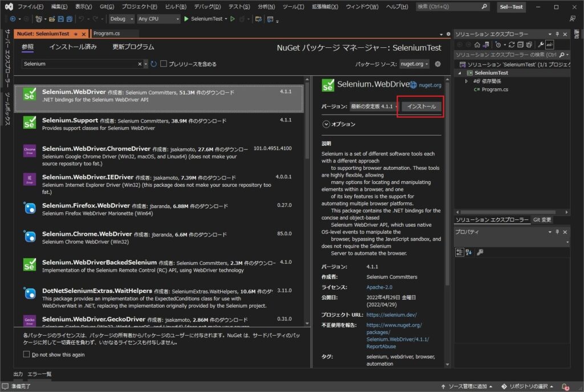The width and height of the screenshot is (584, 392).
Task: Open the Apache-2.0 license link
Action: [x=379, y=287]
